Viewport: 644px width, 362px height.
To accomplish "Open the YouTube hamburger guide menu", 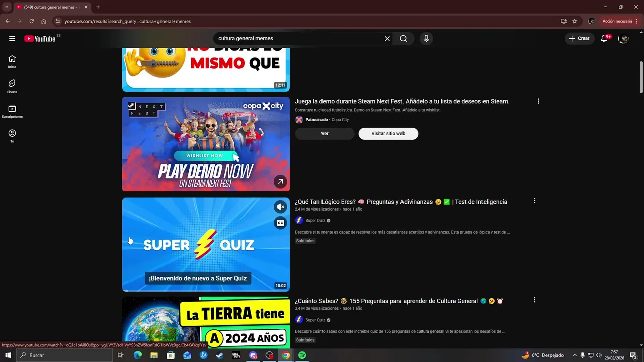I will coord(12,39).
